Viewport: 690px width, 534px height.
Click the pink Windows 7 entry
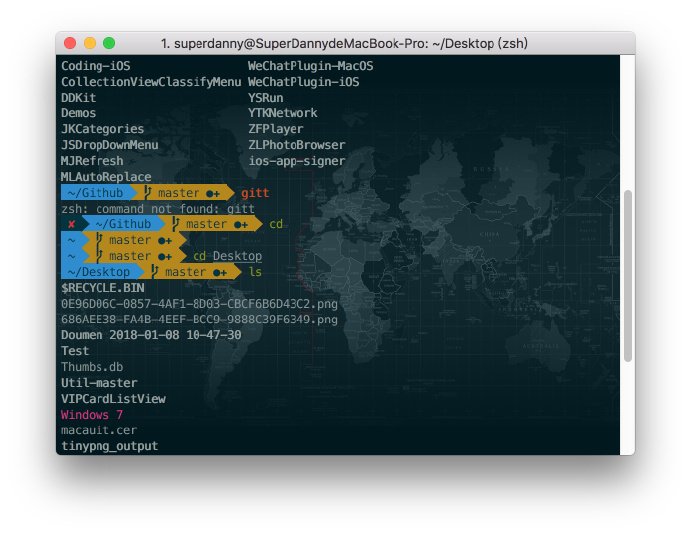coord(92,415)
